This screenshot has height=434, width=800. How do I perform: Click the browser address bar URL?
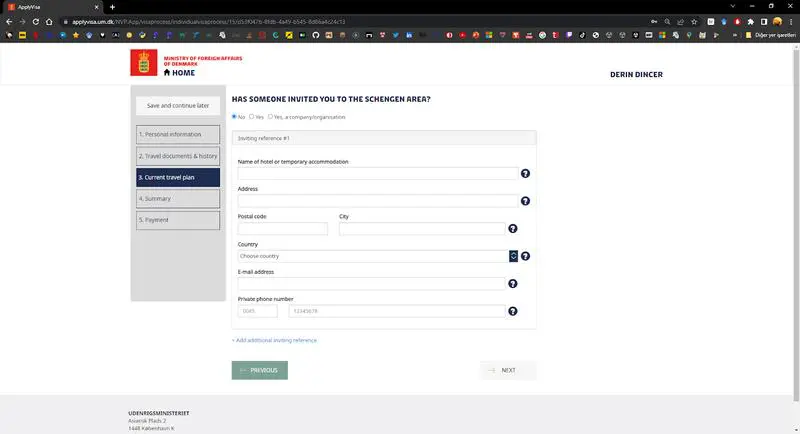208,22
